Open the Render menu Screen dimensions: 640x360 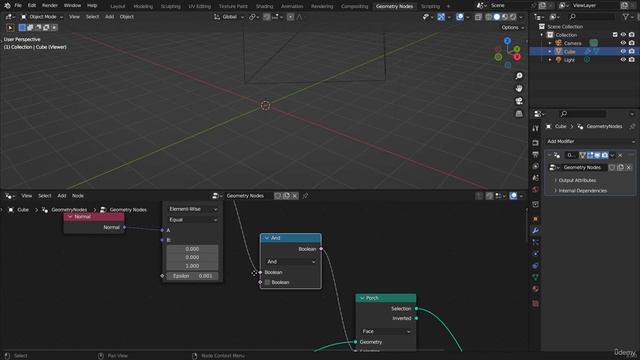pos(50,6)
